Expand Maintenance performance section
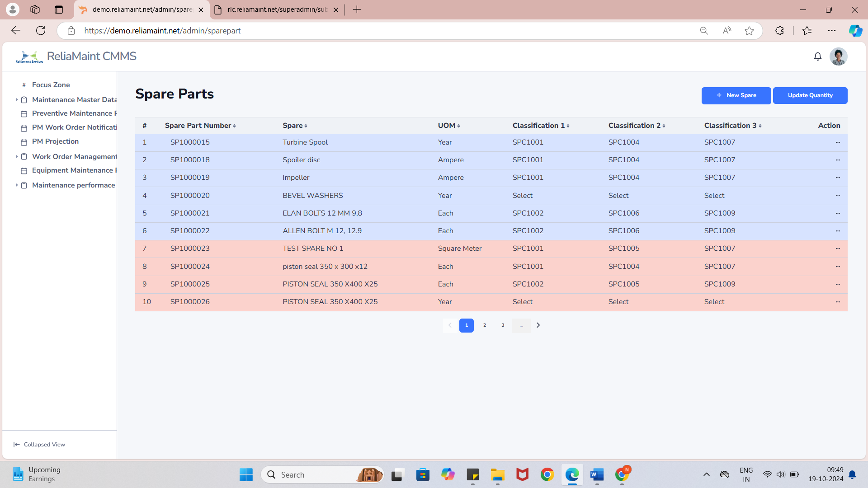The height and width of the screenshot is (488, 868). click(17, 185)
